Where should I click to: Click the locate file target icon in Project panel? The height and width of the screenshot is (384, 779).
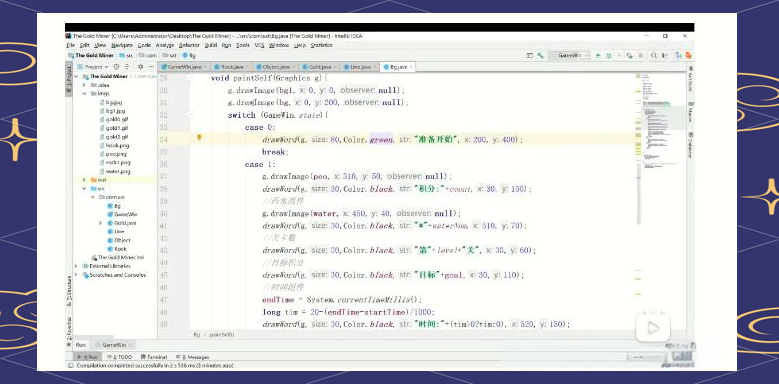click(x=116, y=67)
